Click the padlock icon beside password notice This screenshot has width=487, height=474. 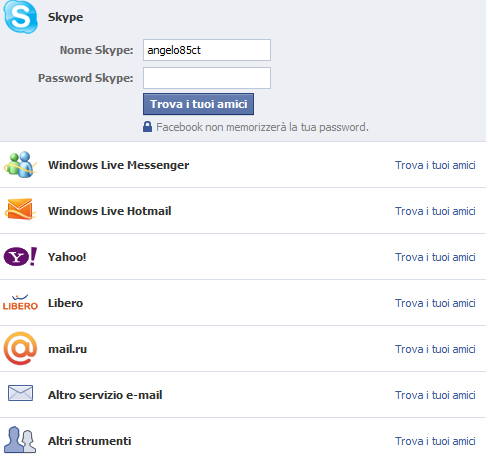147,127
